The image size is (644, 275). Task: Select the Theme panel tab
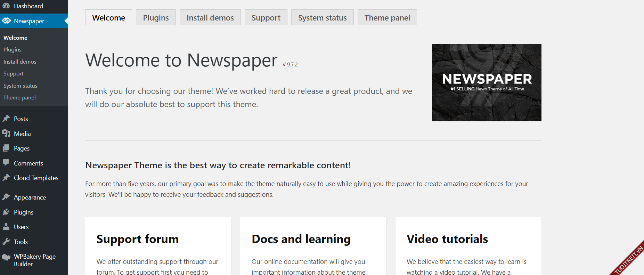[387, 18]
